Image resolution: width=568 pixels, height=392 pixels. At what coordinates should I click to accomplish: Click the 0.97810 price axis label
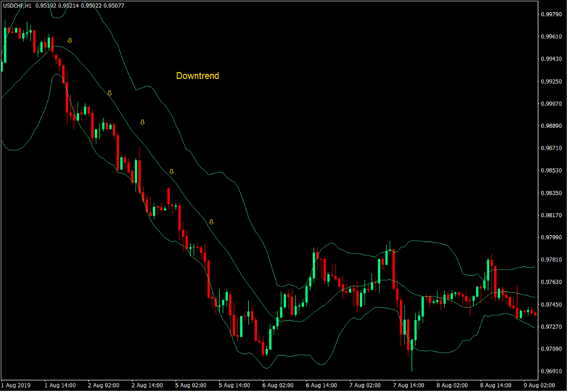[551, 260]
